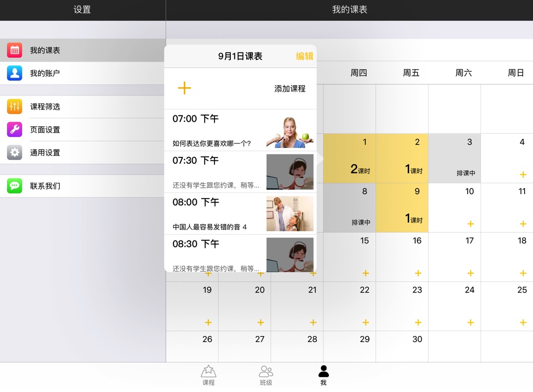Open September 9 highlighted calendar cell

(x=402, y=208)
